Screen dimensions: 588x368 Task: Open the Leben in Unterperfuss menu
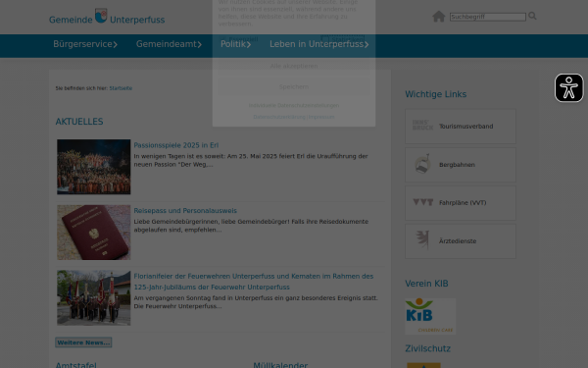[x=319, y=44]
